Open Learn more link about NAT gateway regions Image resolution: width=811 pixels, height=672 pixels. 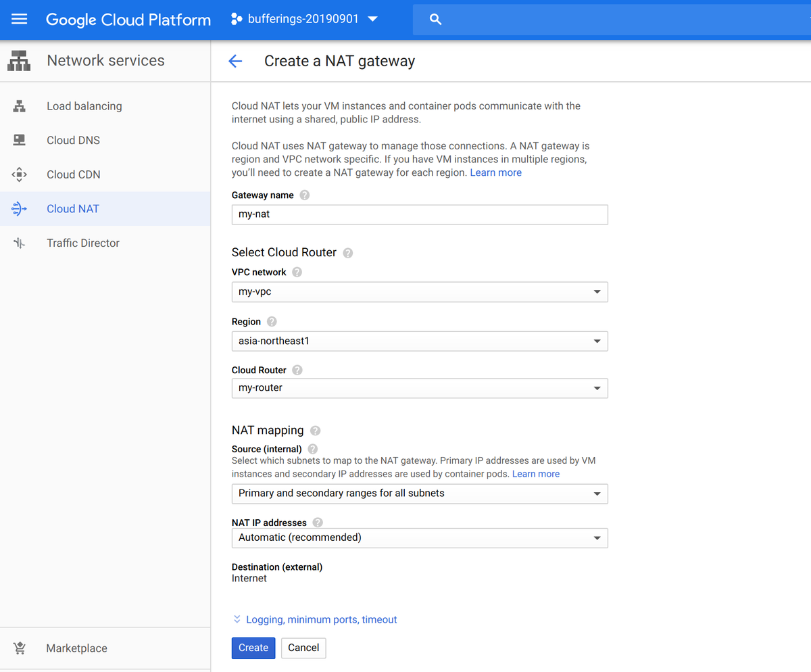point(496,172)
